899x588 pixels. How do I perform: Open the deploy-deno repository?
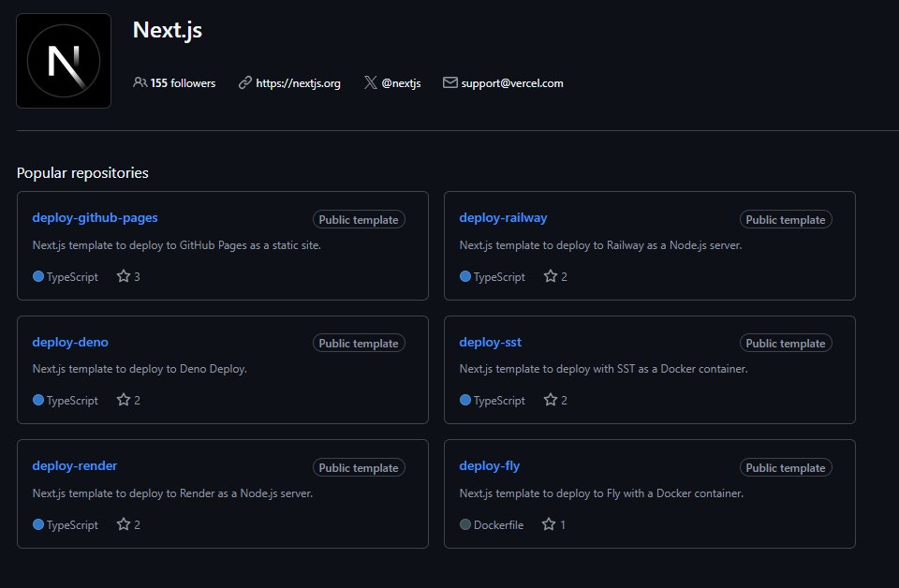[70, 342]
